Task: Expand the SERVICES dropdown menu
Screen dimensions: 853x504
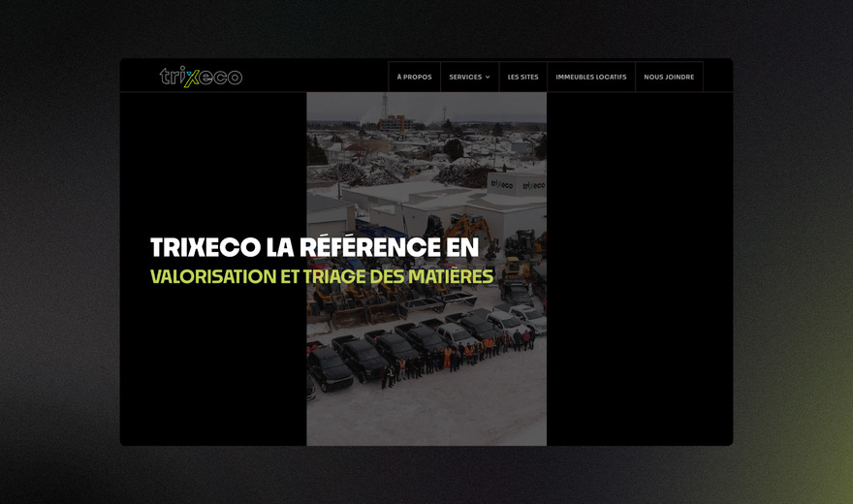Action: tap(469, 77)
